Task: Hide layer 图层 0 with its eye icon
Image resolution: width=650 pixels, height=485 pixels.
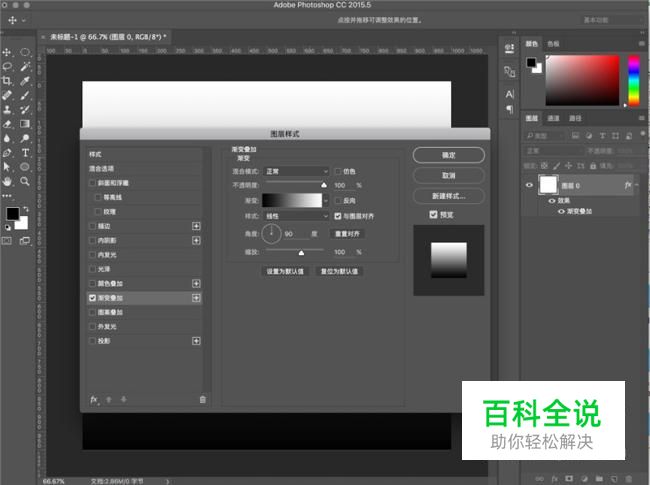Action: pos(529,185)
